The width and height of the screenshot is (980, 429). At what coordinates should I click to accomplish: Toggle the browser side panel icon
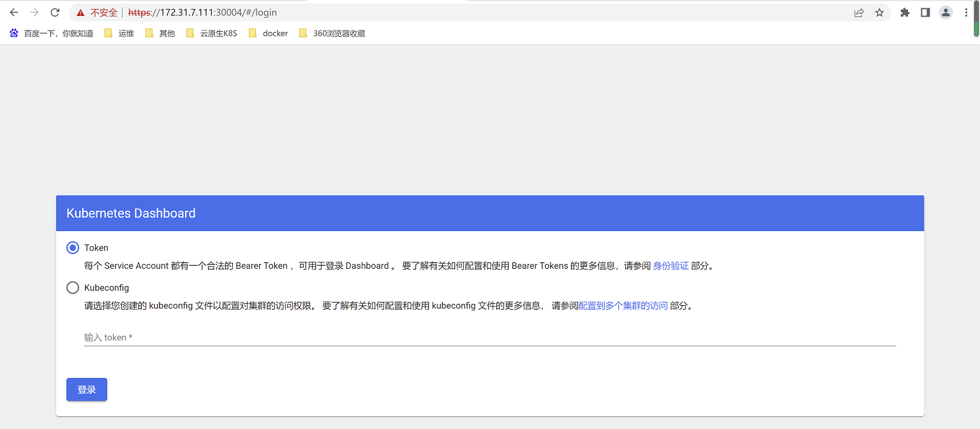pos(925,12)
